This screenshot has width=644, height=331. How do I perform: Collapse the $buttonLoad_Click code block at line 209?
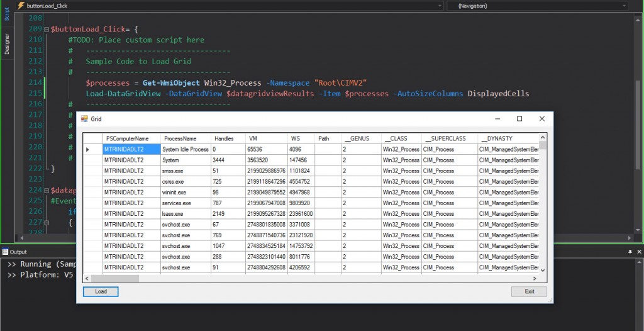coord(47,30)
